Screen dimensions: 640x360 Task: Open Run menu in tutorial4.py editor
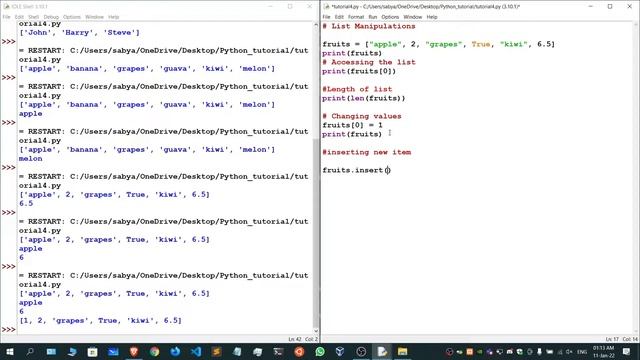[x=373, y=17]
